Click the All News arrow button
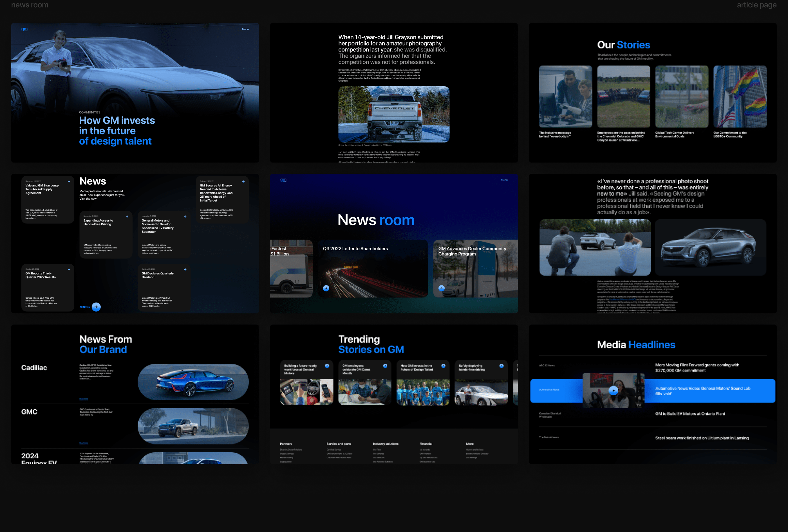788x532 pixels. pos(96,307)
